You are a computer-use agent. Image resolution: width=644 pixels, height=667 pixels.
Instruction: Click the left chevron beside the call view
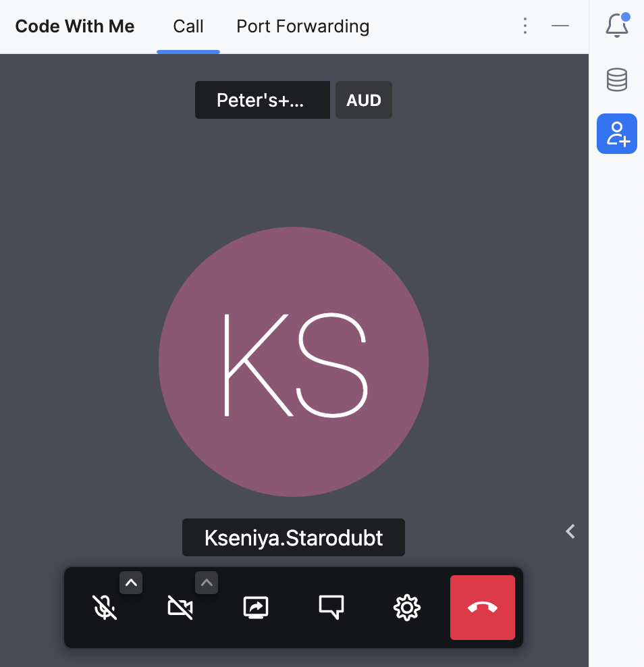click(570, 531)
